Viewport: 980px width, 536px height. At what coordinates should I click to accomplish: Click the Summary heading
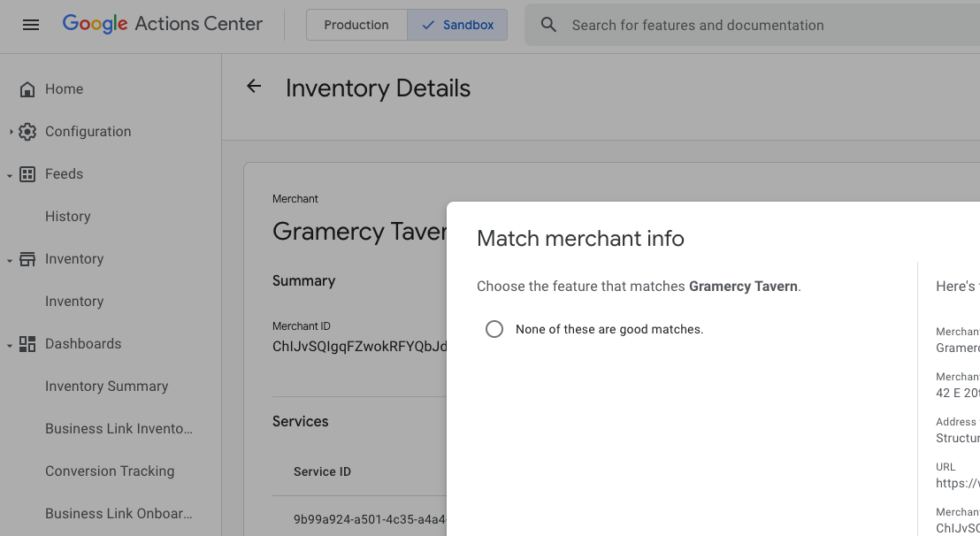click(x=303, y=281)
